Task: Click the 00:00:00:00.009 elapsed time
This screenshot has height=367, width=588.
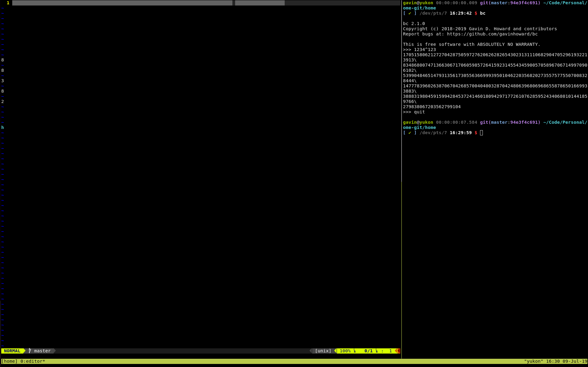Action: [x=457, y=3]
